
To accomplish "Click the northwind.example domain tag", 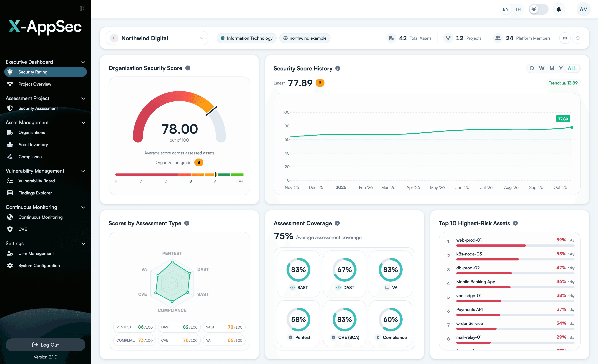I will point(305,38).
